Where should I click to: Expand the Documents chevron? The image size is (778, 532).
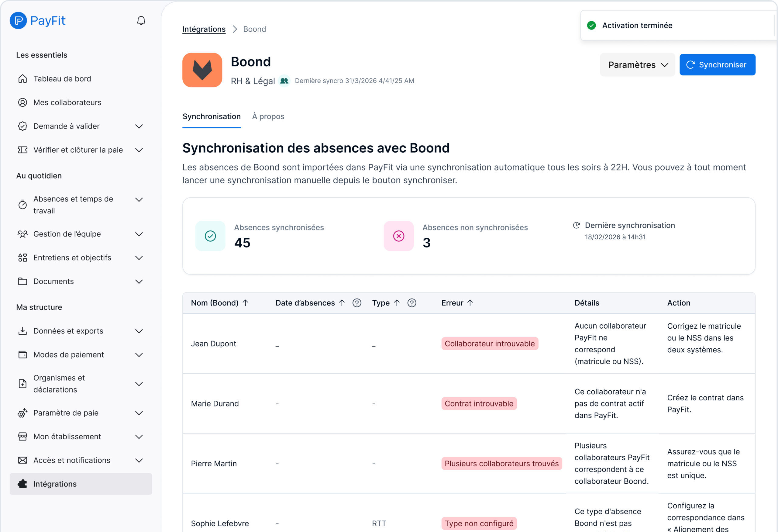139,282
